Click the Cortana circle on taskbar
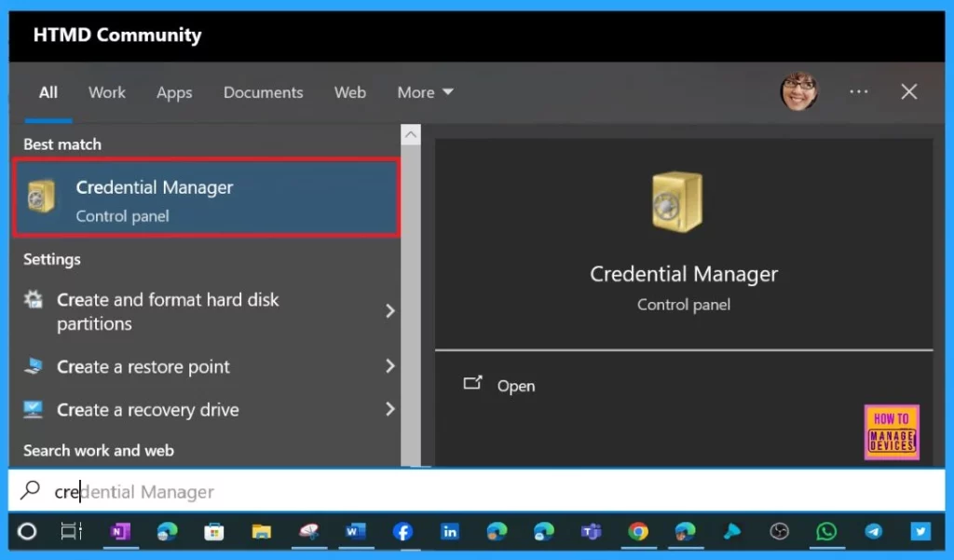 [x=27, y=532]
